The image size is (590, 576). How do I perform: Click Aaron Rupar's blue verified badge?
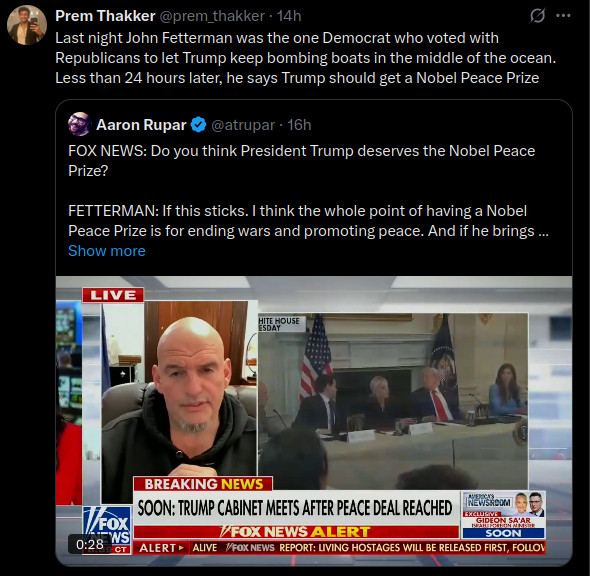(x=198, y=125)
